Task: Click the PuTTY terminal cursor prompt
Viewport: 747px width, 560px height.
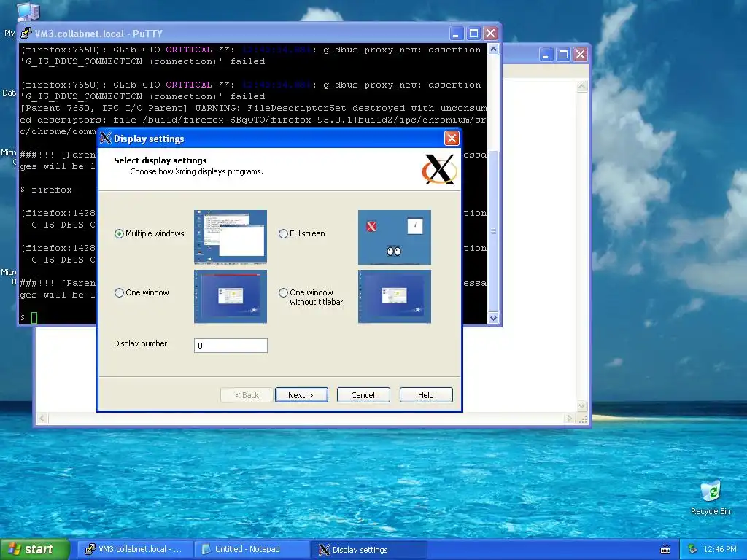Action: [34, 318]
